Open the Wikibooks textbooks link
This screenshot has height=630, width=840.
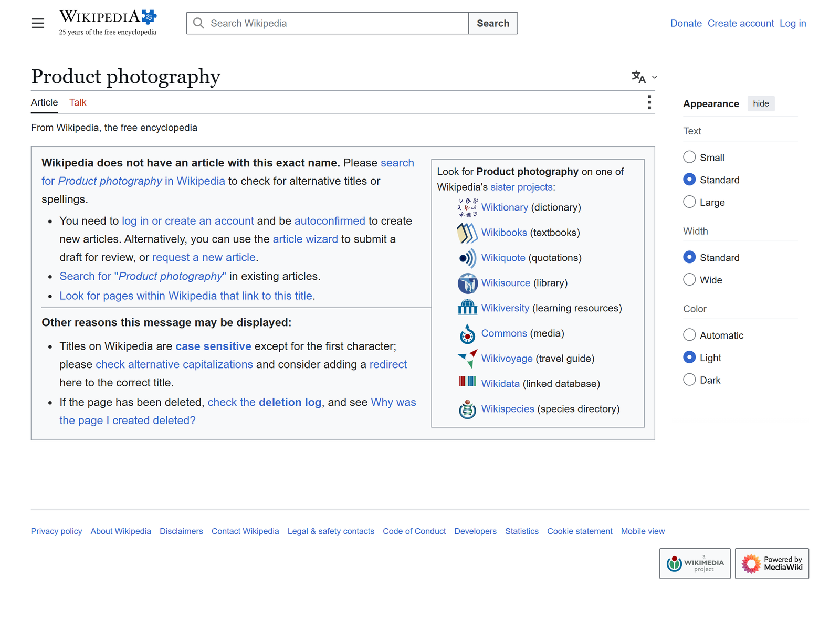(x=504, y=233)
